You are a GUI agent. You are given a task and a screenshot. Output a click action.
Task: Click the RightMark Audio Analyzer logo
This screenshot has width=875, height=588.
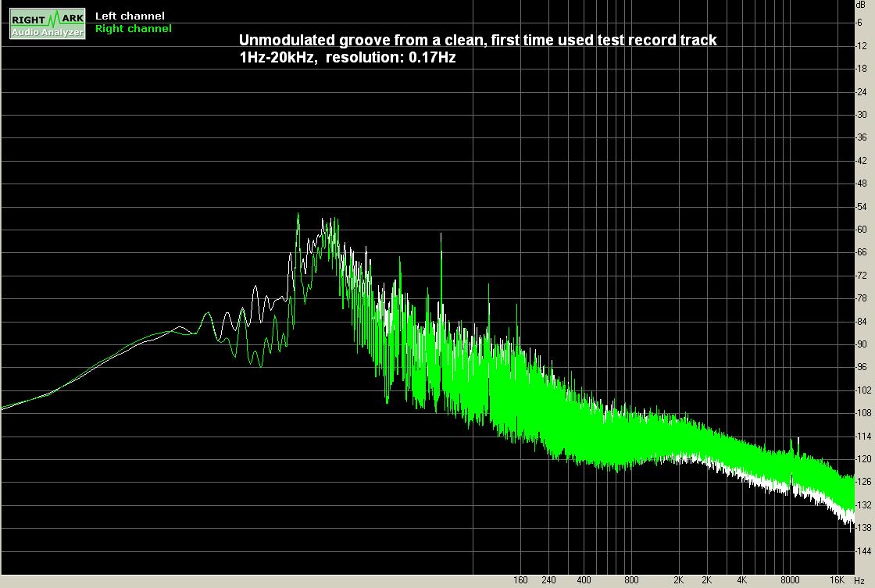point(48,24)
